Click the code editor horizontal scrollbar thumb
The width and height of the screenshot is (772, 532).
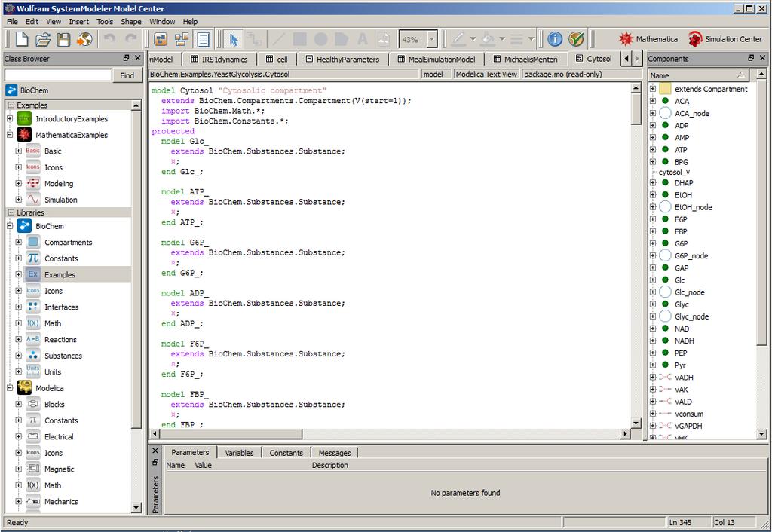point(231,433)
